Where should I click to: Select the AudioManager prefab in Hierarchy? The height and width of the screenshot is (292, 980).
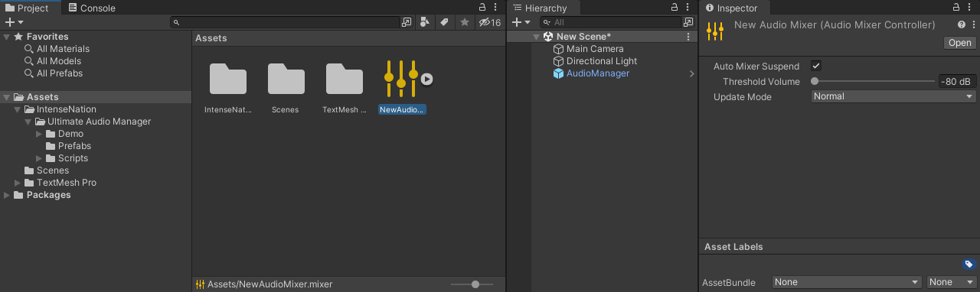click(597, 73)
